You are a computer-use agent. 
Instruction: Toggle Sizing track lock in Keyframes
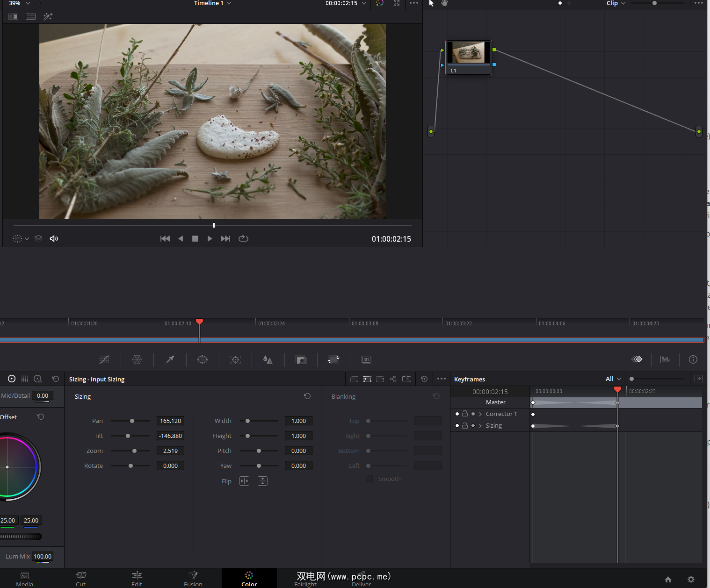coord(465,426)
